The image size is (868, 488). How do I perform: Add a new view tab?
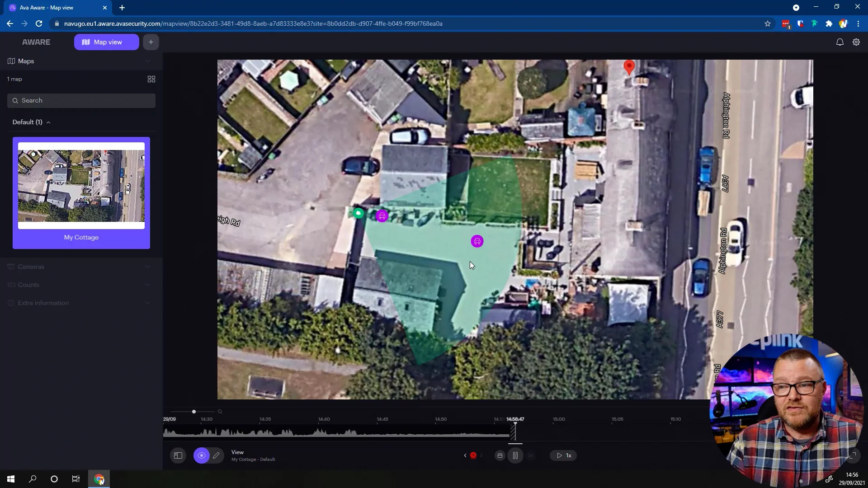[x=151, y=42]
